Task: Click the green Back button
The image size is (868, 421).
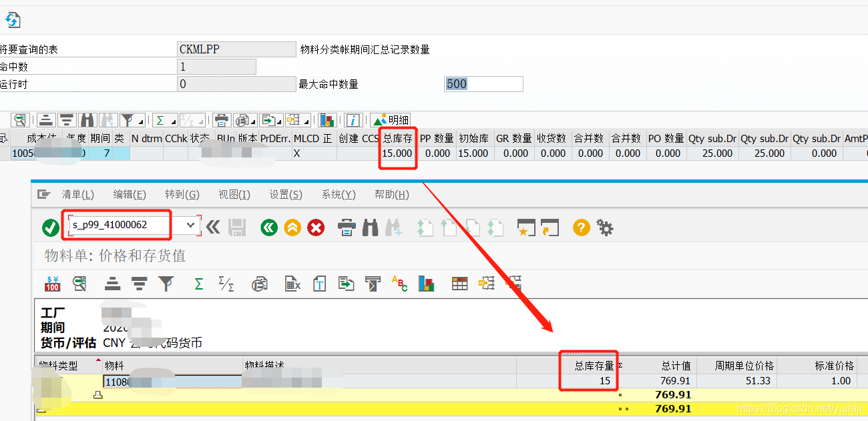Action: click(x=269, y=228)
